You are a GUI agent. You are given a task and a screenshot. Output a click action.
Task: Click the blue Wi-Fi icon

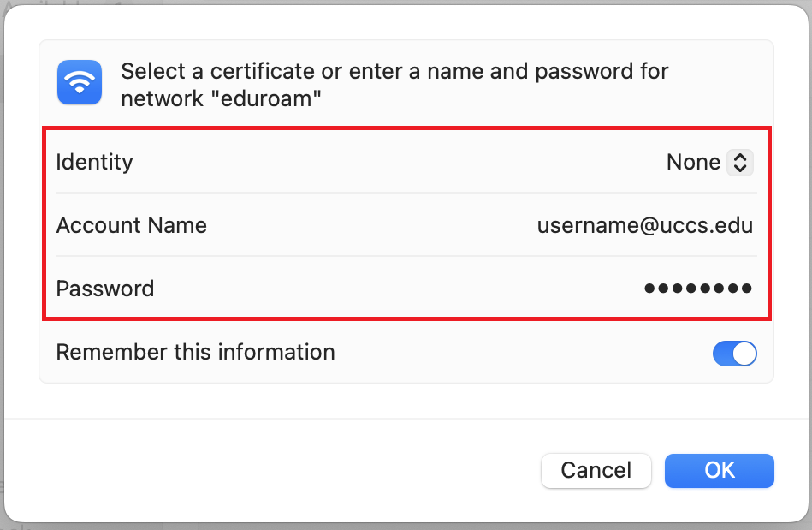[x=80, y=82]
